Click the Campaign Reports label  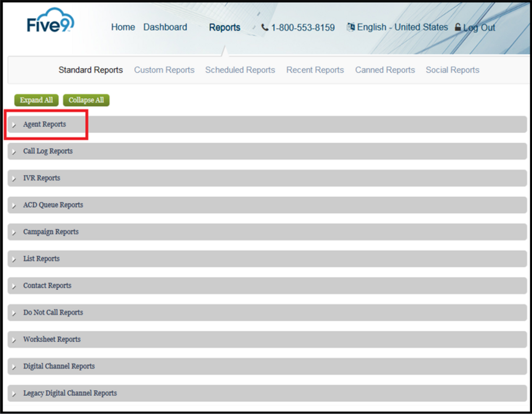pos(51,232)
